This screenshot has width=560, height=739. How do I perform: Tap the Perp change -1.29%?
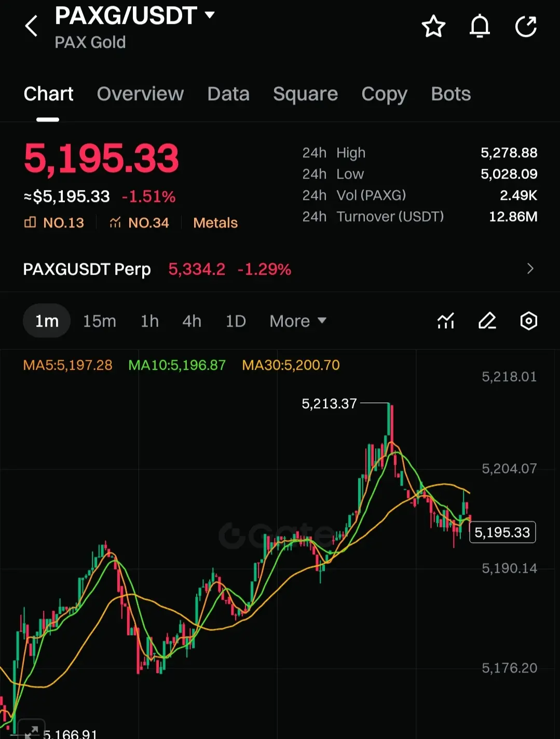pyautogui.click(x=264, y=269)
